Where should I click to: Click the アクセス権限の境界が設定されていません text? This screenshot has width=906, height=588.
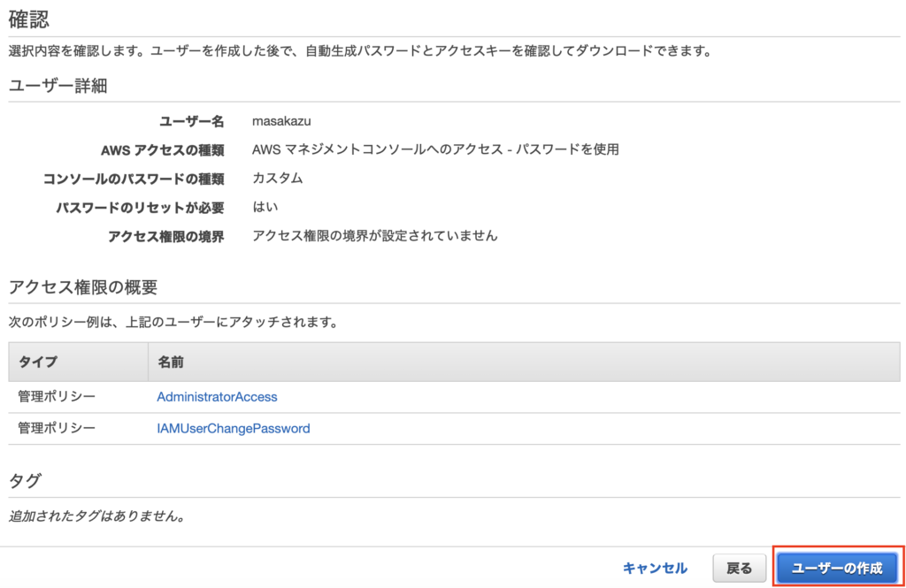coord(374,236)
